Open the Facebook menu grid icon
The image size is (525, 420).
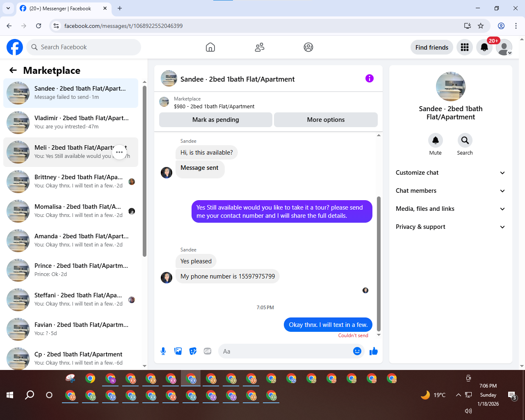[465, 47]
